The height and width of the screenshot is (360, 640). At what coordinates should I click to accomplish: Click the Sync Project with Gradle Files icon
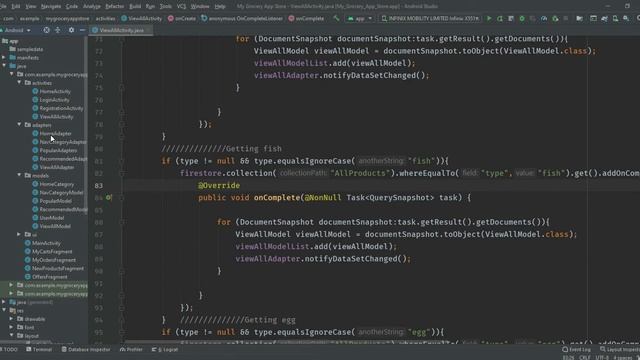(x=604, y=18)
